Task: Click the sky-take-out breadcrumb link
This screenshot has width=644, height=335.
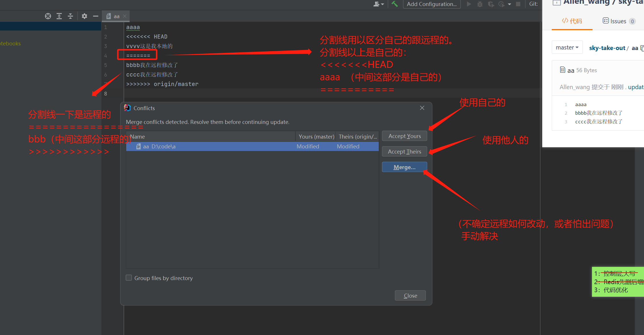Action: click(607, 48)
